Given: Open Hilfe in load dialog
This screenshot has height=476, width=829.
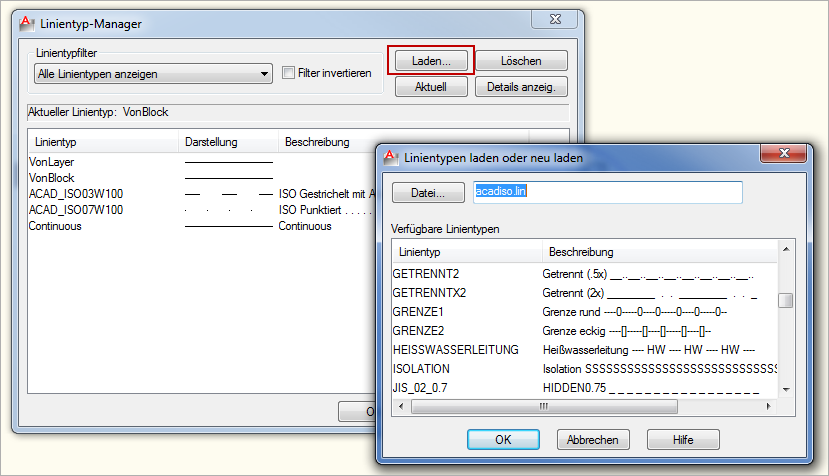Looking at the screenshot, I should 683,439.
